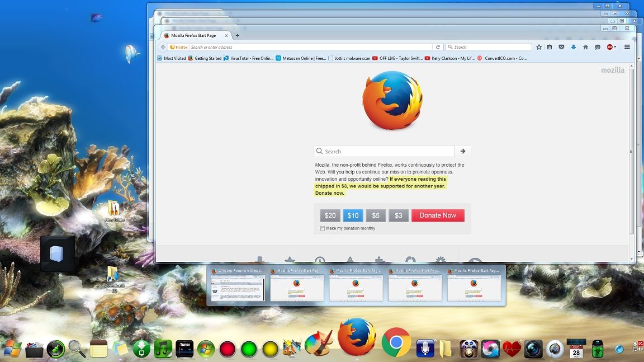The image size is (644, 362).
Task: Close the Mozilla Firefox Start Page tab
Action: (226, 36)
